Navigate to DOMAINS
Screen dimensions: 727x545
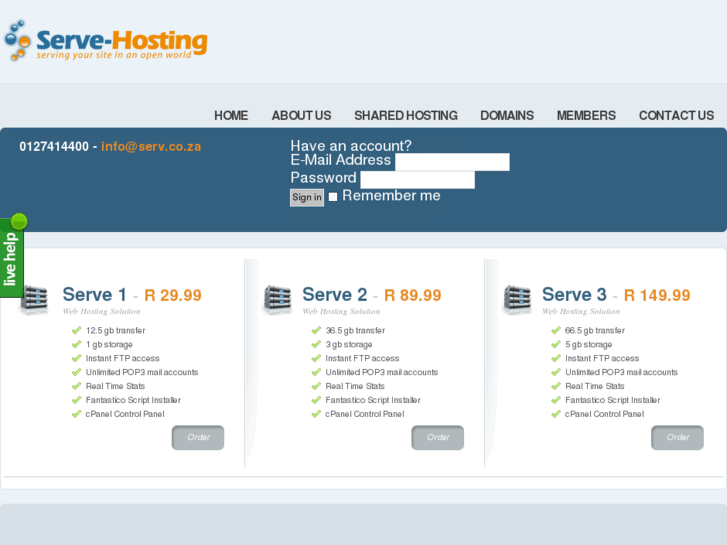[507, 115]
